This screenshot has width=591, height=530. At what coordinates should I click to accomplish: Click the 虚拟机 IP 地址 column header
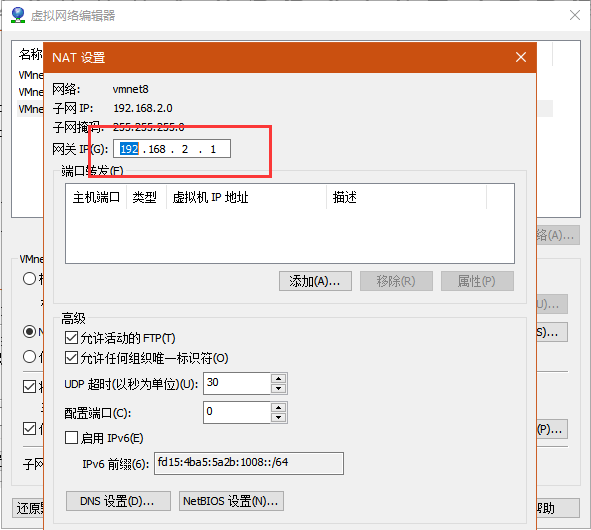(x=247, y=197)
